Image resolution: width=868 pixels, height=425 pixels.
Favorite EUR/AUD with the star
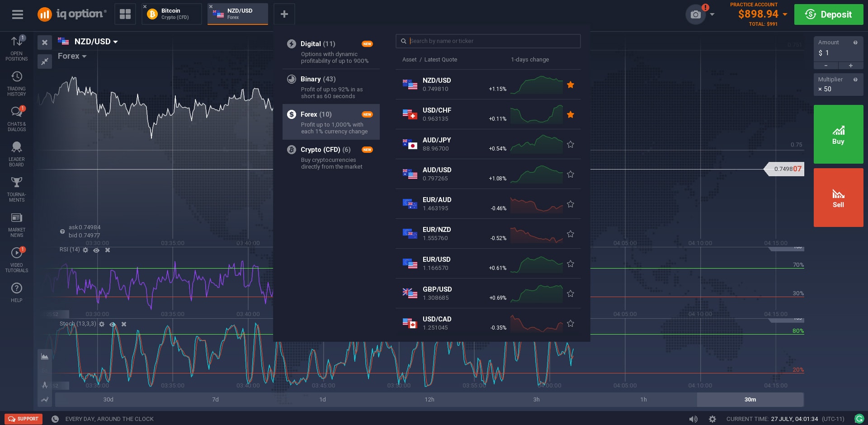[x=571, y=204]
